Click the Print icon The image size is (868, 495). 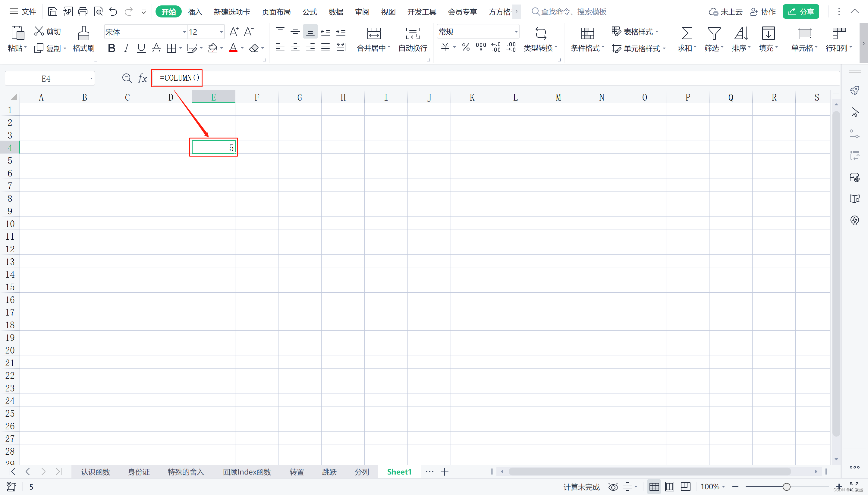click(x=83, y=12)
